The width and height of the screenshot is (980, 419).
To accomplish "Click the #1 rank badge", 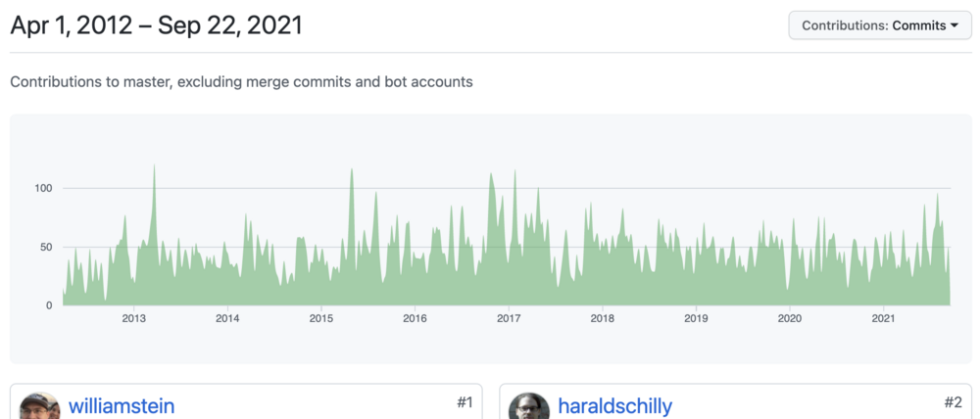I will click(x=465, y=402).
